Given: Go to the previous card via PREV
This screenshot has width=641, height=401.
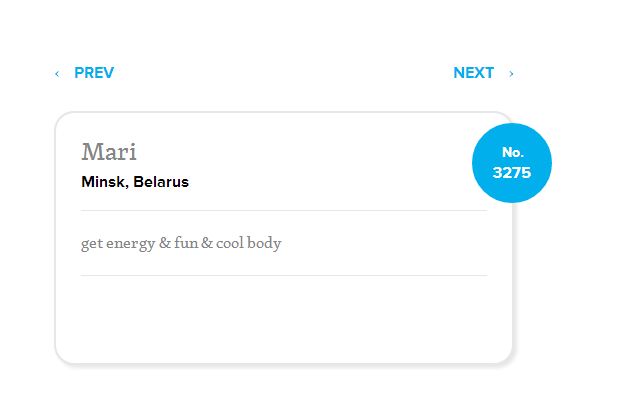Looking at the screenshot, I should tap(94, 73).
